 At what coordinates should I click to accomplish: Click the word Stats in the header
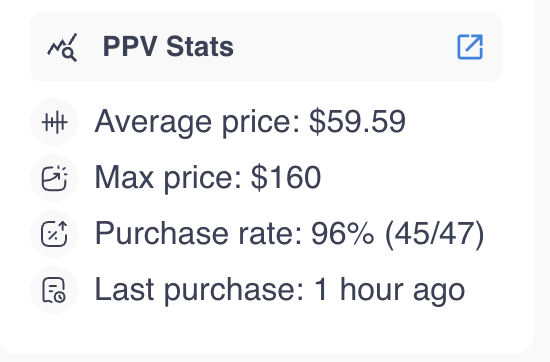tap(200, 46)
